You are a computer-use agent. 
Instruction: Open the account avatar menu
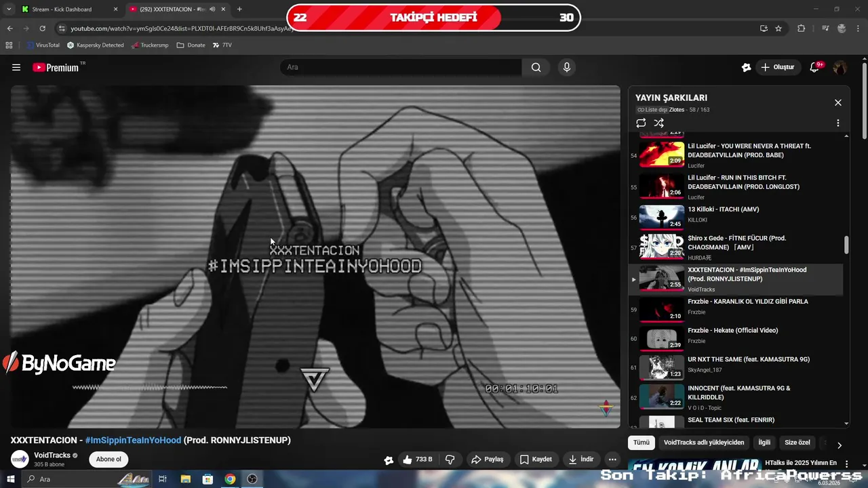(840, 67)
